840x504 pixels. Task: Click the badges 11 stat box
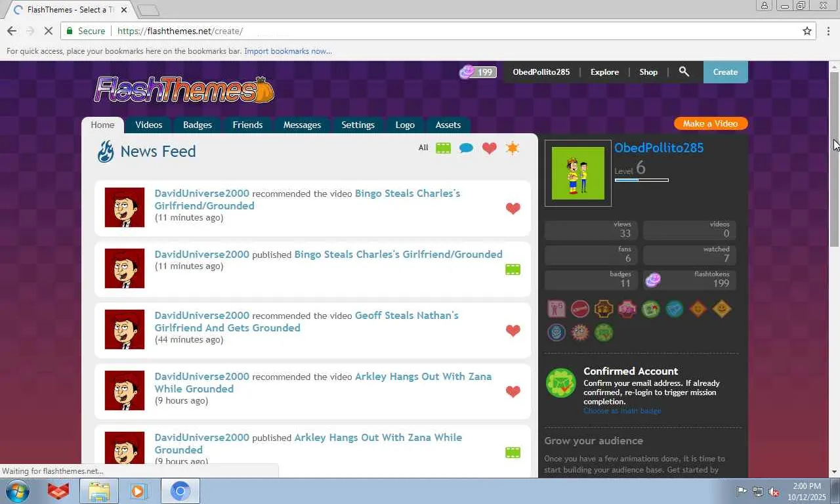[591, 280]
